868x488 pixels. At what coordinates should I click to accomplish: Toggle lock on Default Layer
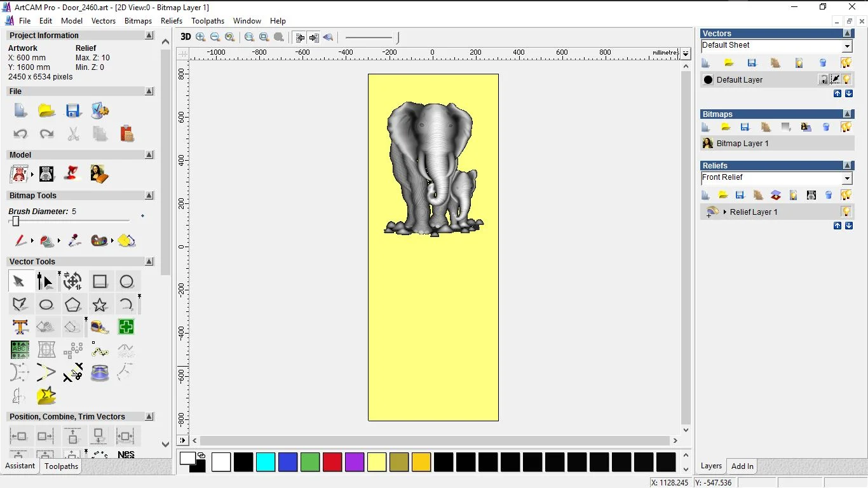coord(824,79)
